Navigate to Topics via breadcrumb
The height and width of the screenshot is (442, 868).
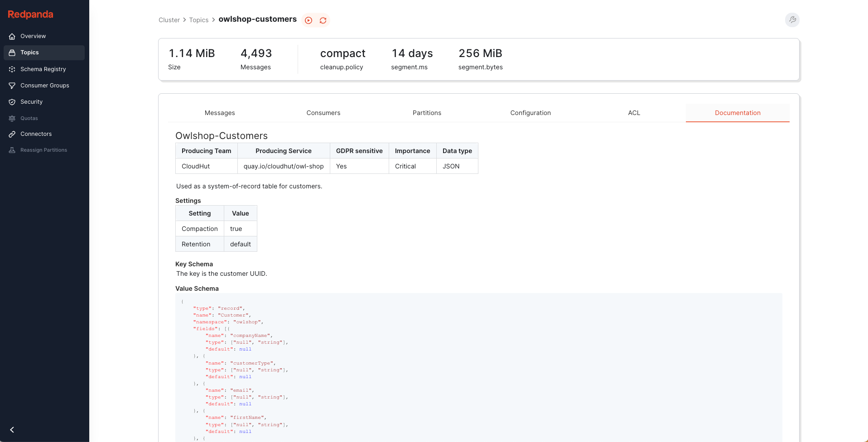pyautogui.click(x=199, y=20)
